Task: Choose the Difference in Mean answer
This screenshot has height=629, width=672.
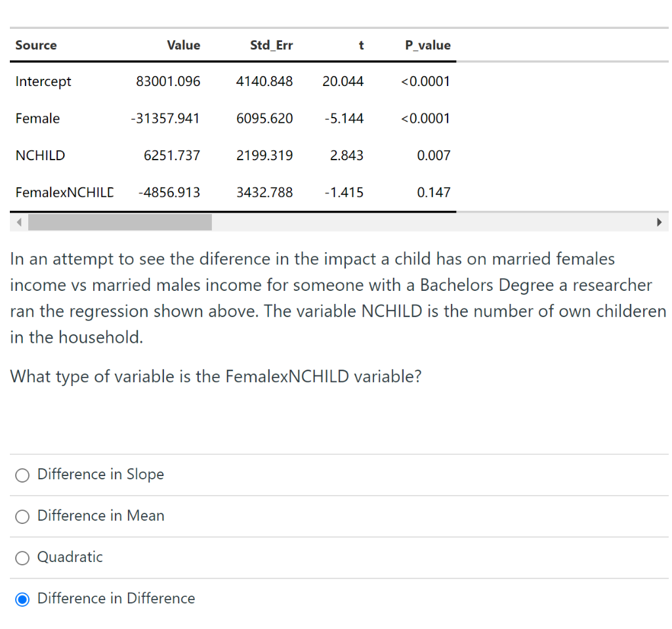Action: coord(22,516)
